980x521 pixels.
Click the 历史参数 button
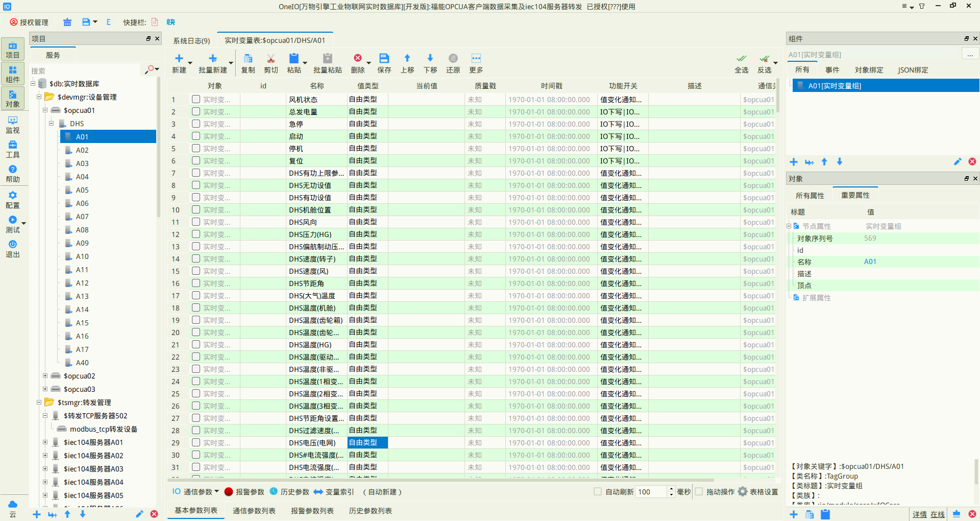(x=289, y=492)
